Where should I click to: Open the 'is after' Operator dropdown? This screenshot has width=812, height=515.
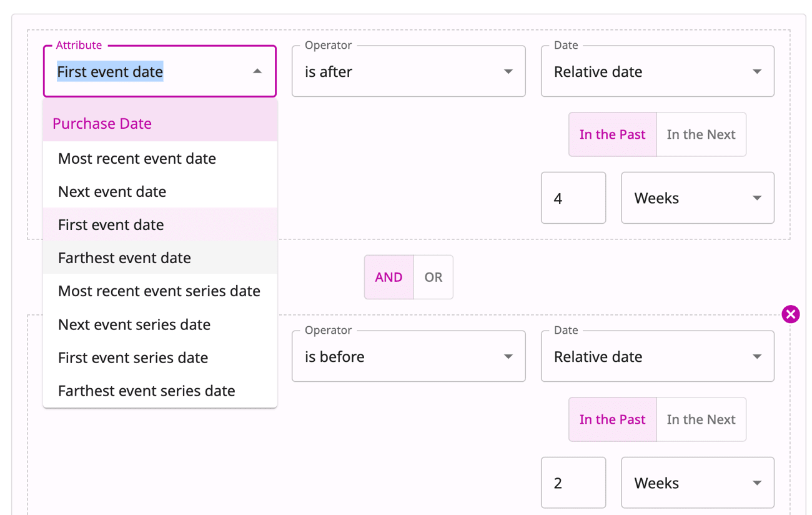point(408,72)
